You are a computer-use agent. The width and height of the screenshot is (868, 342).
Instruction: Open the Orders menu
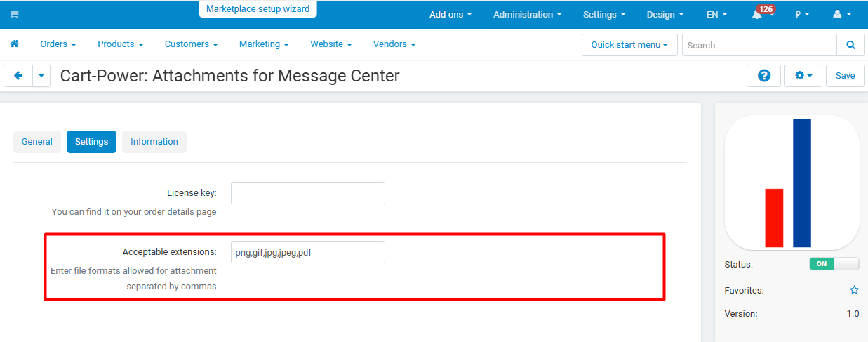(58, 44)
